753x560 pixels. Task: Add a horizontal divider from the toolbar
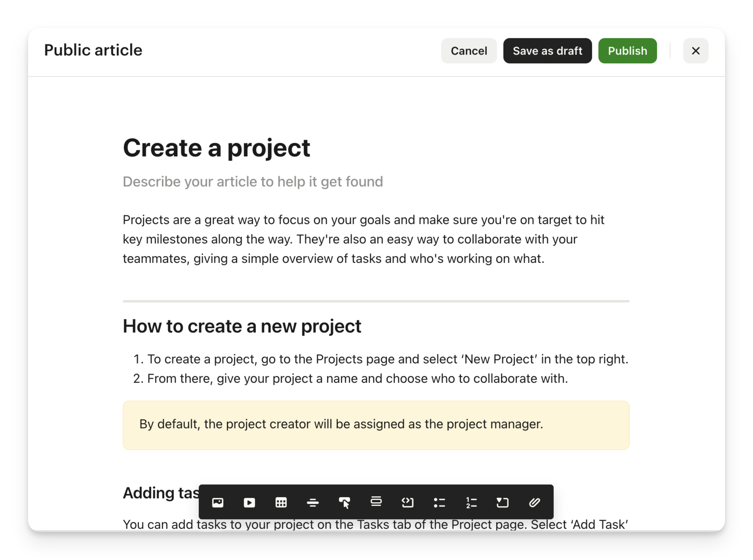click(313, 502)
